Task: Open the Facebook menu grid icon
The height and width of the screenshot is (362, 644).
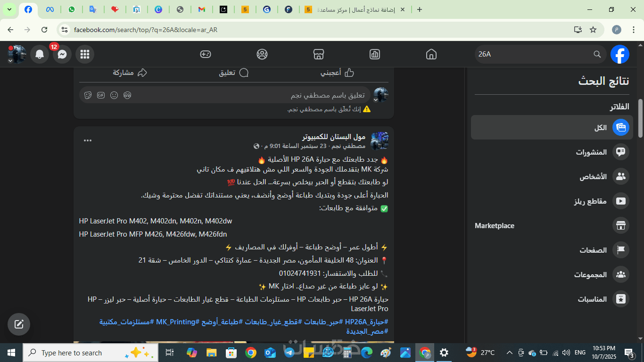Action: [x=85, y=55]
